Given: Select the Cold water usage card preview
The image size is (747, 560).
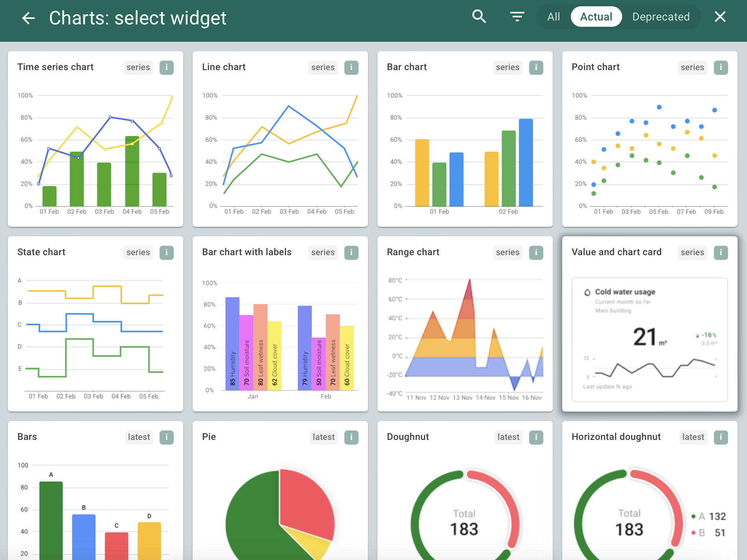Looking at the screenshot, I should pos(650,339).
